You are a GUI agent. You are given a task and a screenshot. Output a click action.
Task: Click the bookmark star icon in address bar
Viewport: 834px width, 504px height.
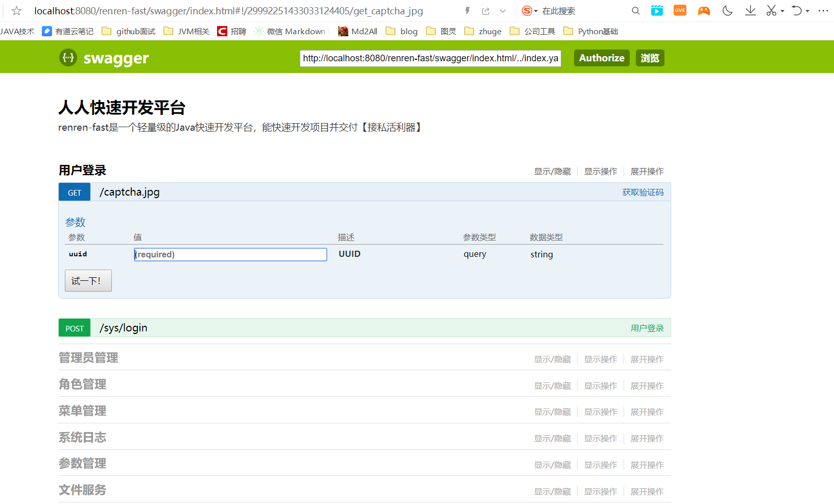coord(16,11)
